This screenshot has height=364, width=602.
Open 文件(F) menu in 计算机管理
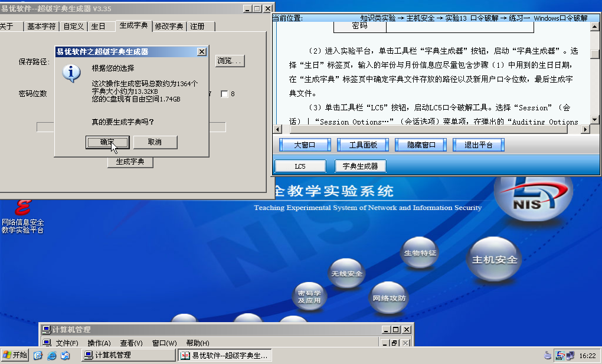point(67,343)
